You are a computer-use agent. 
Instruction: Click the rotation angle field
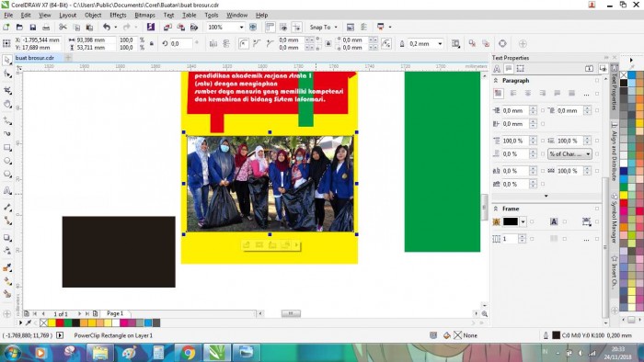click(180, 43)
